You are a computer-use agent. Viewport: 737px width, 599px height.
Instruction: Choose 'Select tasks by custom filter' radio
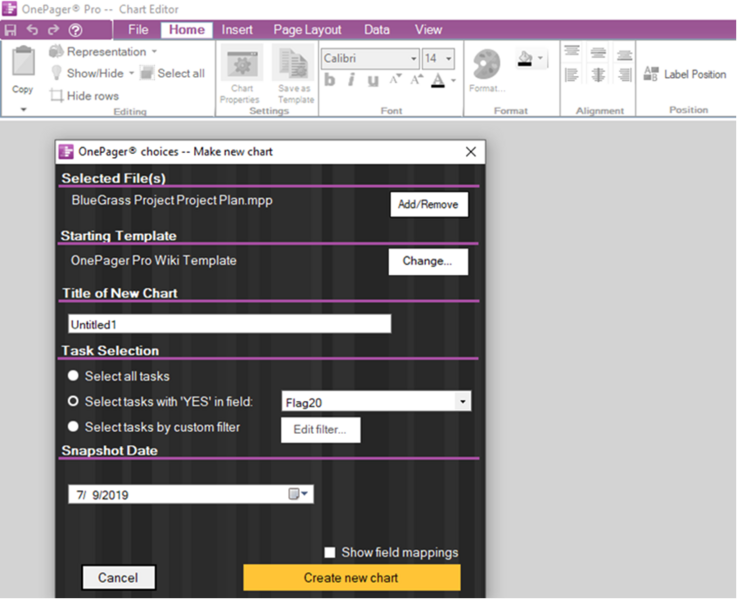tap(73, 426)
